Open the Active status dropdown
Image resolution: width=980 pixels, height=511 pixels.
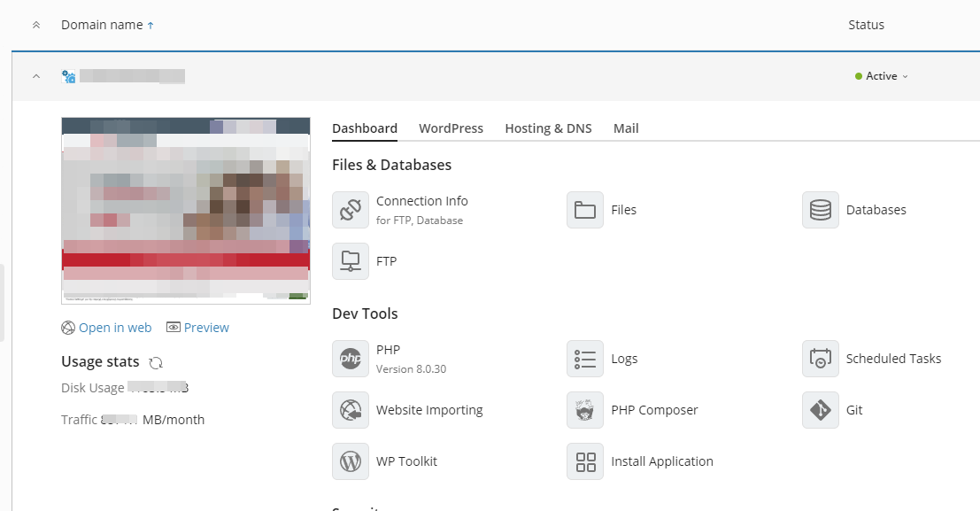click(x=881, y=76)
